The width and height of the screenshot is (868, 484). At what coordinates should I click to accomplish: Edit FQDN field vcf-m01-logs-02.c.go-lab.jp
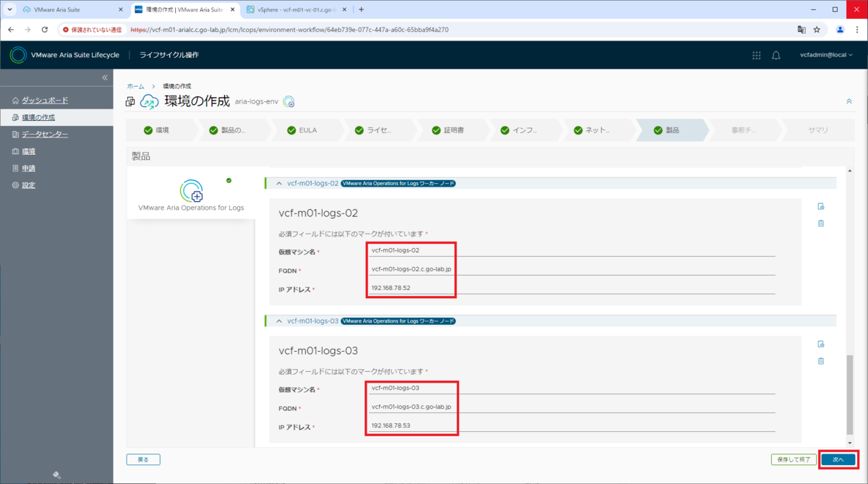(x=571, y=269)
